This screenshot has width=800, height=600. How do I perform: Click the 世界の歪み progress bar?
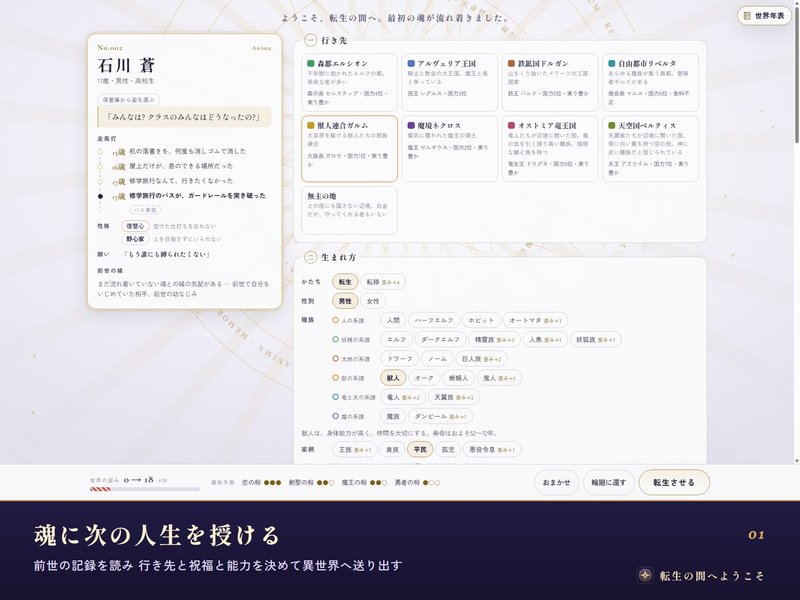pyautogui.click(x=144, y=489)
